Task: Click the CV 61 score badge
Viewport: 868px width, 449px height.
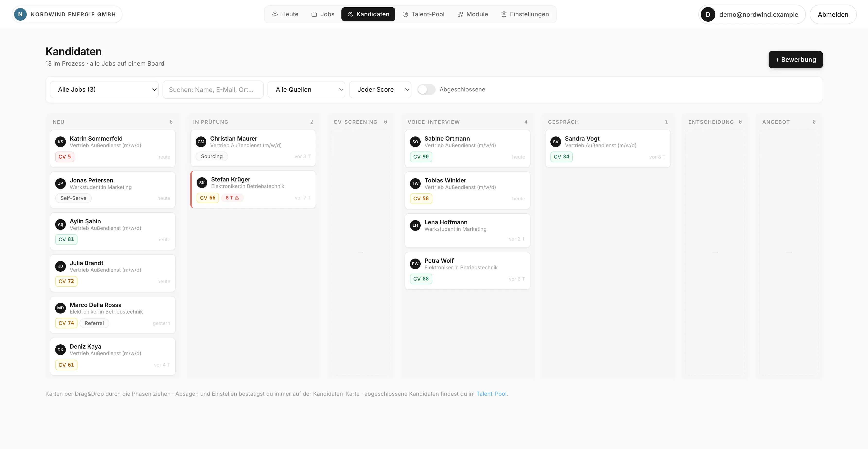Action: [66, 365]
